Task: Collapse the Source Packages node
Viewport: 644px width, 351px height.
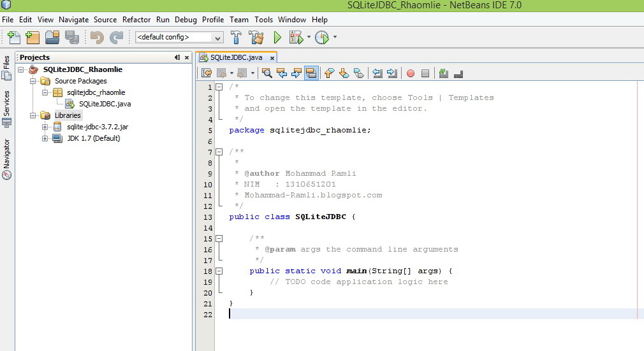Action: pyautogui.click(x=33, y=82)
